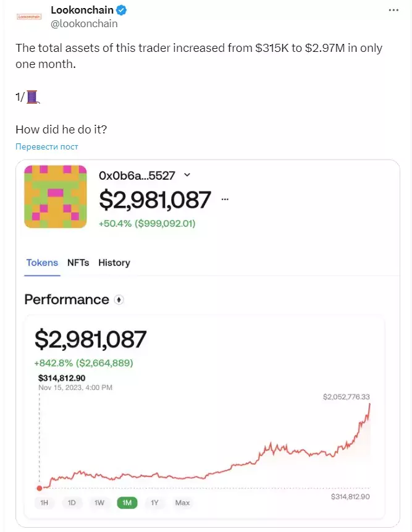The width and height of the screenshot is (412, 532).
Task: Open the three-dot more options menu
Action: (393, 10)
